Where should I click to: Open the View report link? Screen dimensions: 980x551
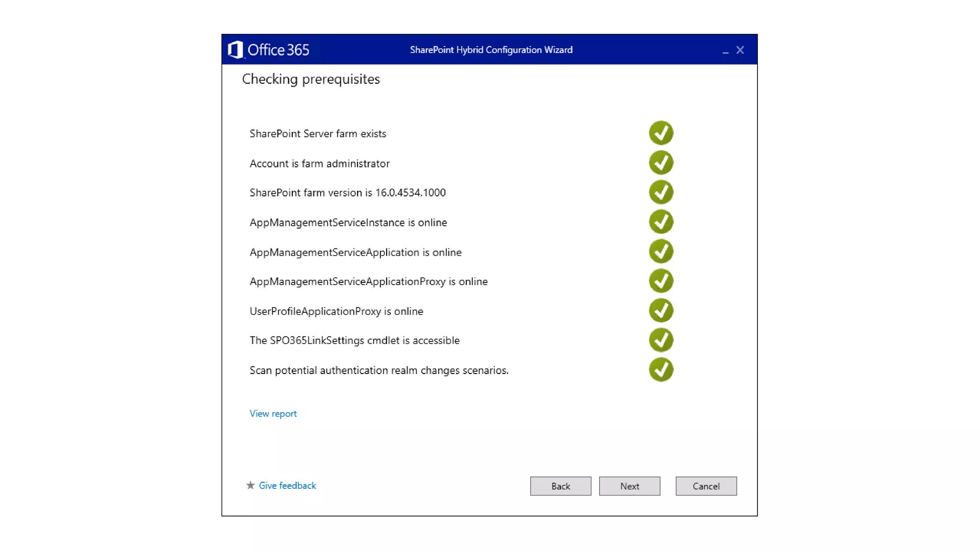pyautogui.click(x=273, y=414)
